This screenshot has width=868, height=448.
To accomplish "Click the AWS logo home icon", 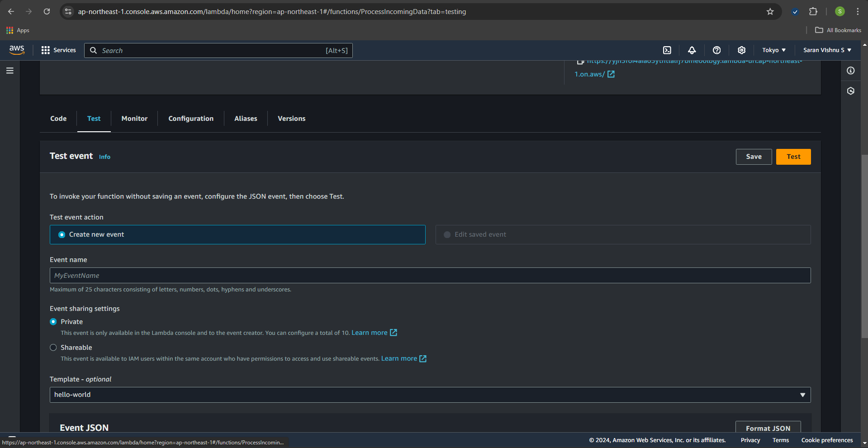I will [17, 50].
